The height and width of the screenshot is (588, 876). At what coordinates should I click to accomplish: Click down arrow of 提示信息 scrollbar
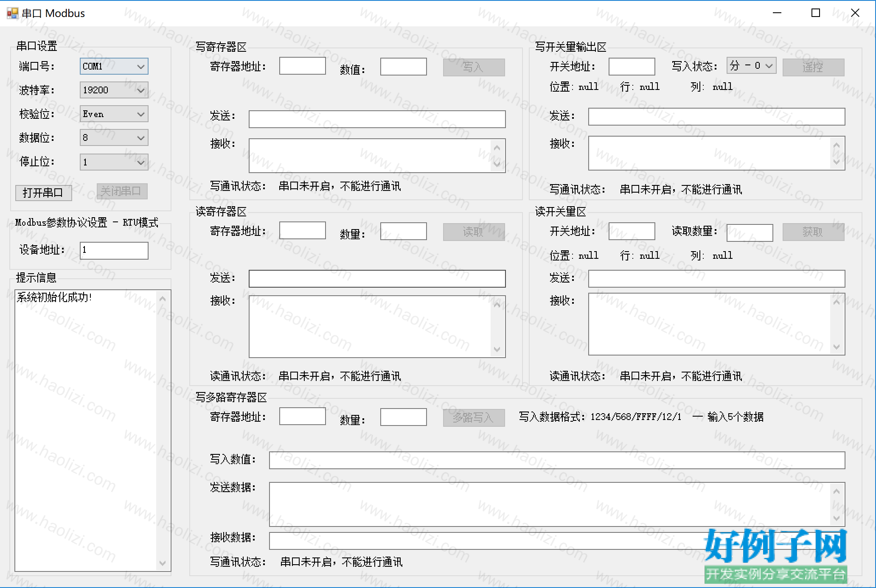point(163,563)
